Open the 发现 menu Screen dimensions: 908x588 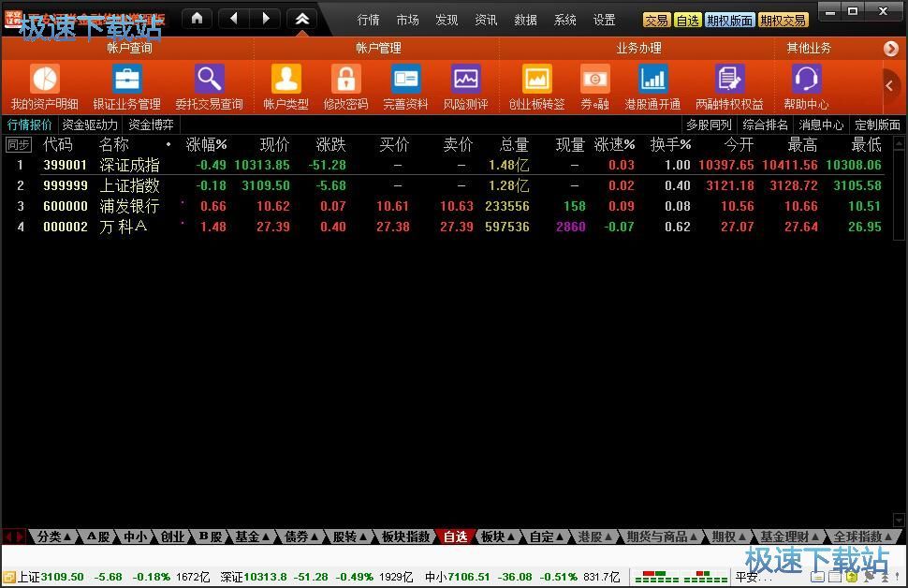tap(447, 21)
